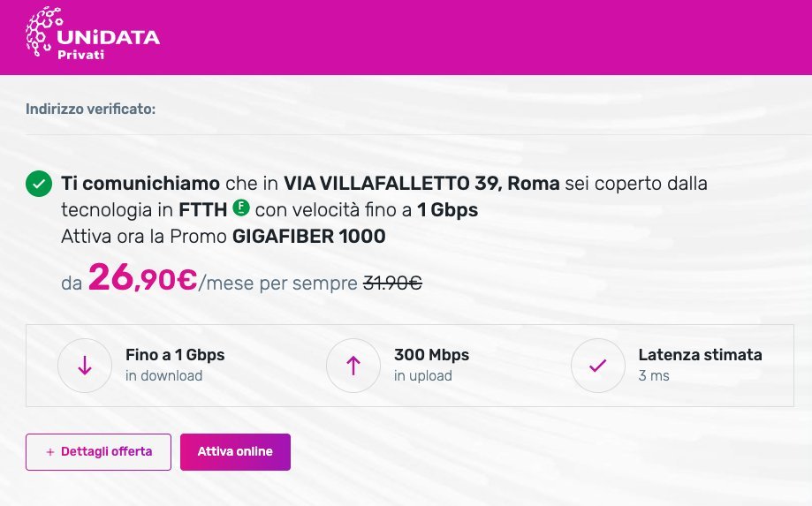Click the green FTTH "F" badge icon
This screenshot has width=812, height=506.
click(x=241, y=208)
